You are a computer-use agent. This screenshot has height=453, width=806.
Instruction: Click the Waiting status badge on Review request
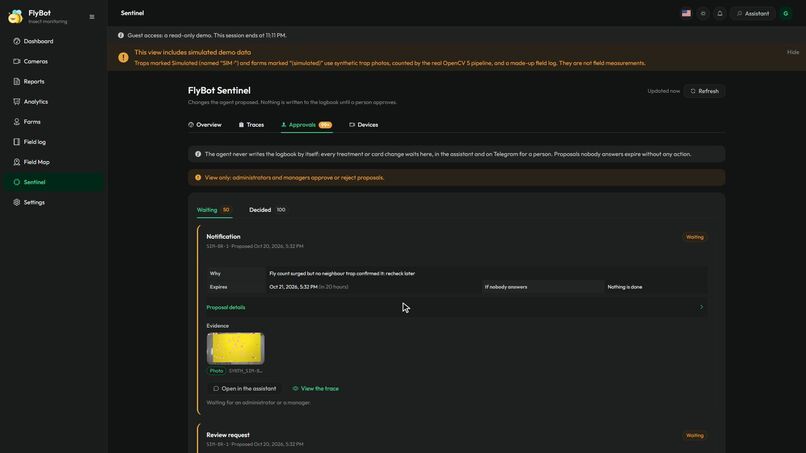(x=694, y=436)
